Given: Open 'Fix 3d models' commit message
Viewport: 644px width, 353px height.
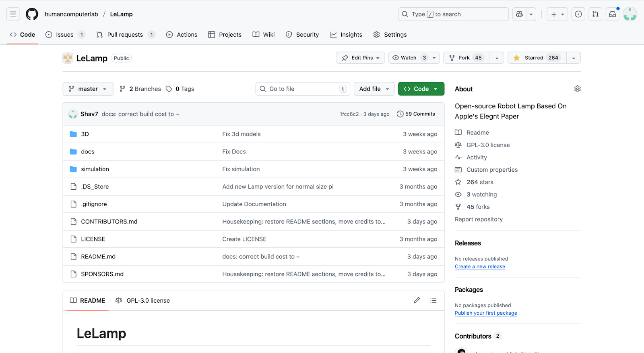Looking at the screenshot, I should click(242, 134).
